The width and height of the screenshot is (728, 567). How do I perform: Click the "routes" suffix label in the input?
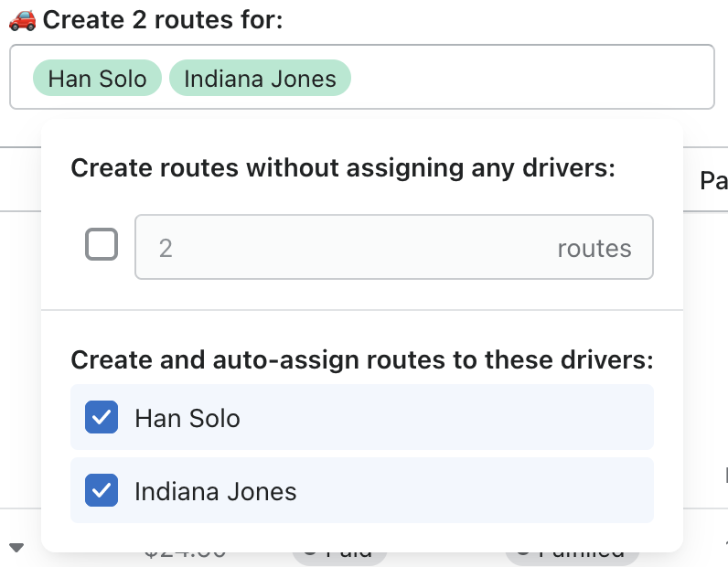click(594, 248)
